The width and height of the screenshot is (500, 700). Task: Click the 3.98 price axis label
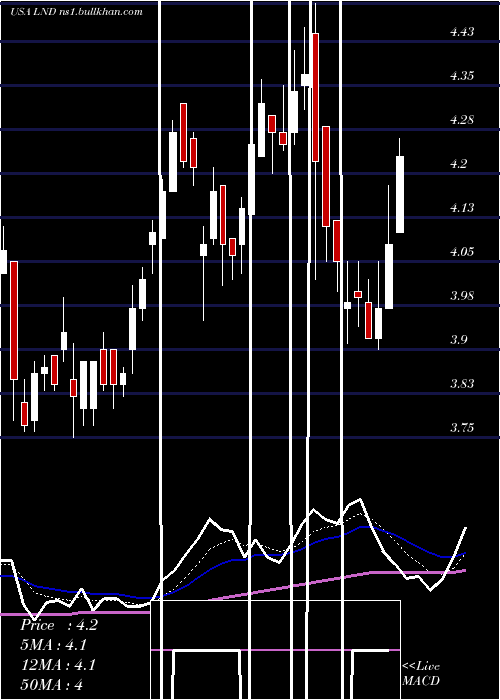click(462, 296)
